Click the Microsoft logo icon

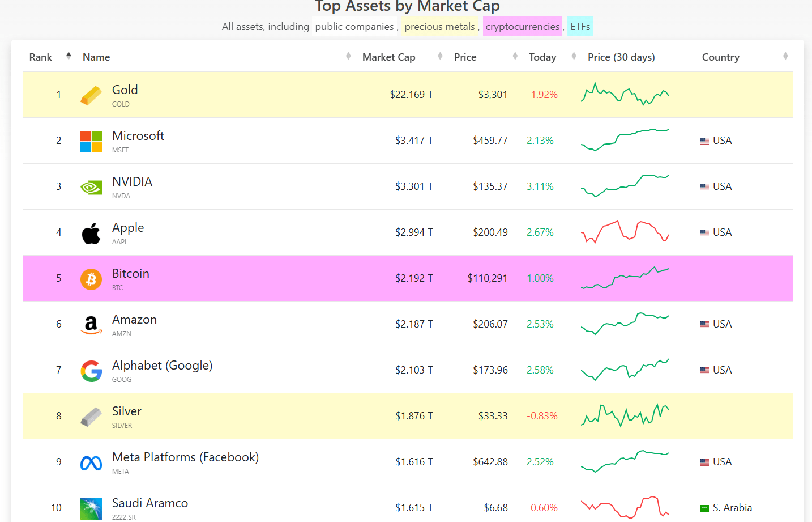point(91,142)
